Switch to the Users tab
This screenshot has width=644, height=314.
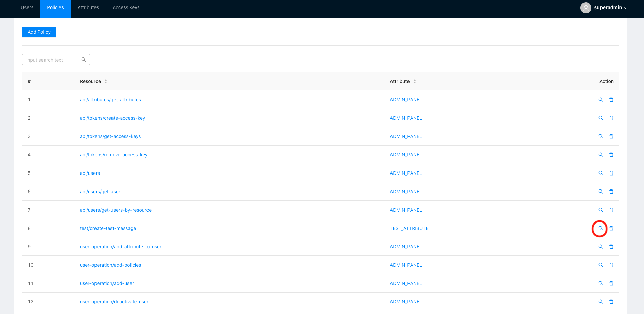(x=27, y=7)
